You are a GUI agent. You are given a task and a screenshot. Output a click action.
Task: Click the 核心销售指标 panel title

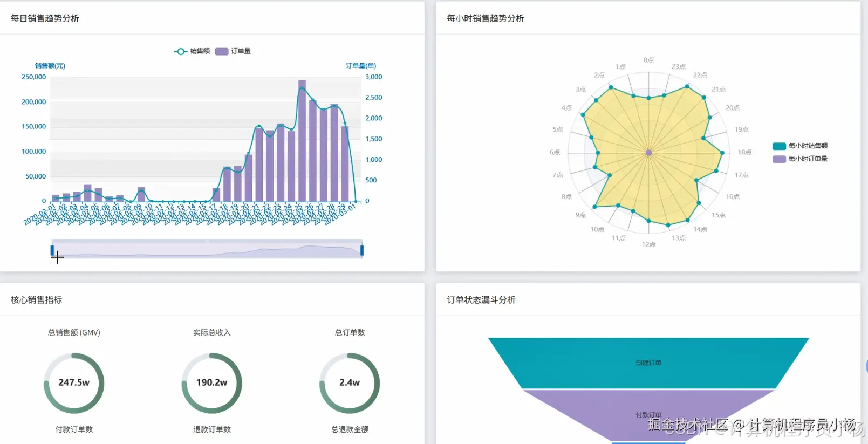[36, 300]
